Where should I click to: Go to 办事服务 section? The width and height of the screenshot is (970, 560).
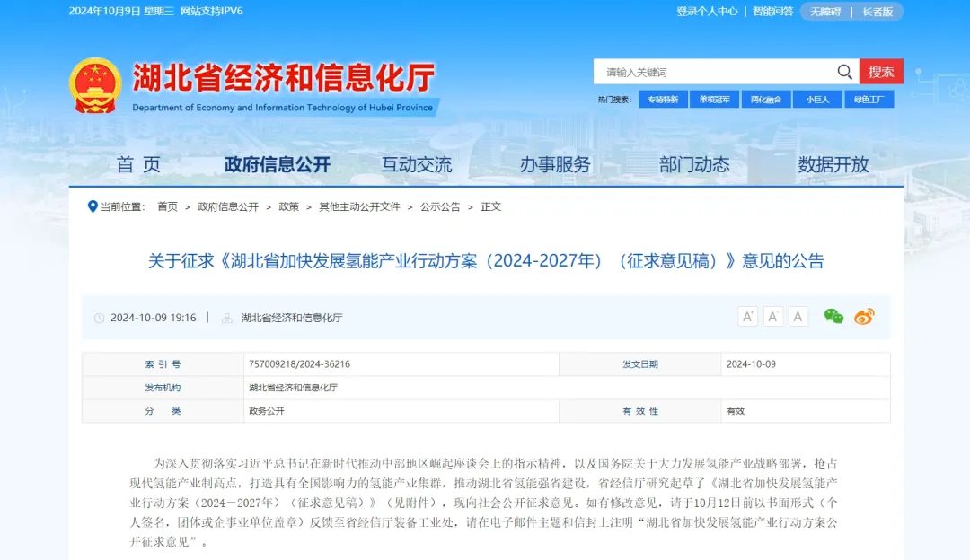pyautogui.click(x=555, y=164)
